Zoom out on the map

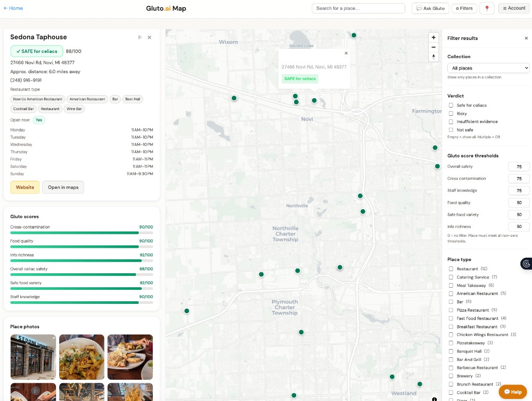click(x=433, y=47)
